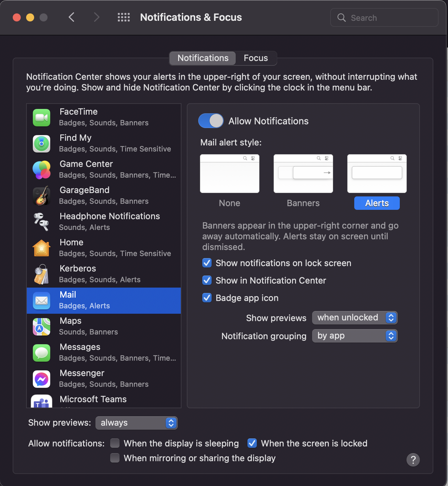Click 'Badges, Sounds, Time Sensitive' under Find My
This screenshot has height=486, width=448.
(x=115, y=149)
